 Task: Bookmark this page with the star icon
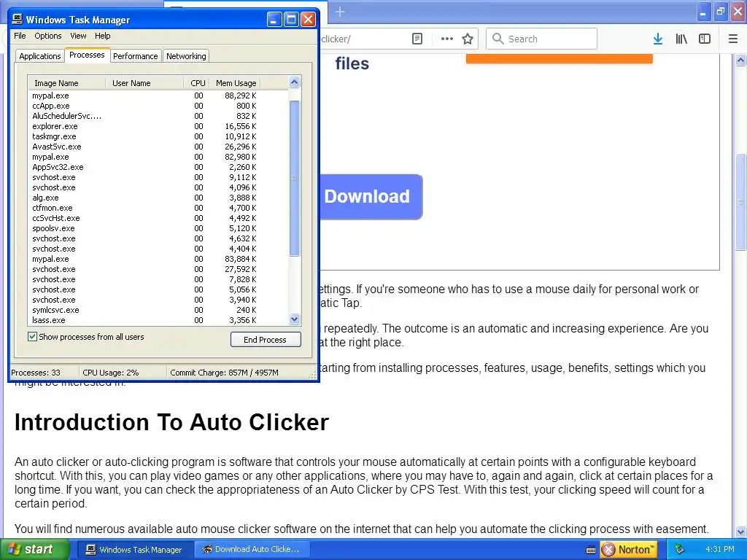(x=468, y=39)
